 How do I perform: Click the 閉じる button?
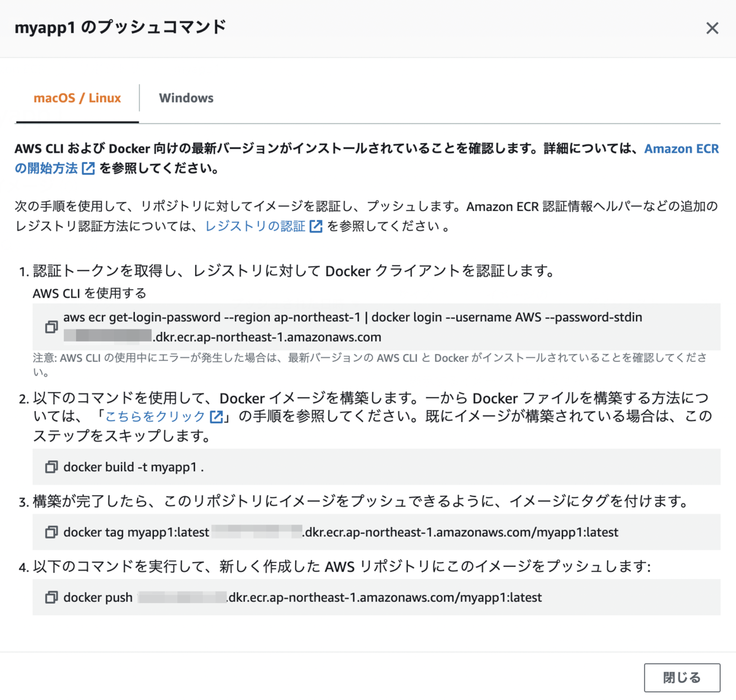pos(681,678)
